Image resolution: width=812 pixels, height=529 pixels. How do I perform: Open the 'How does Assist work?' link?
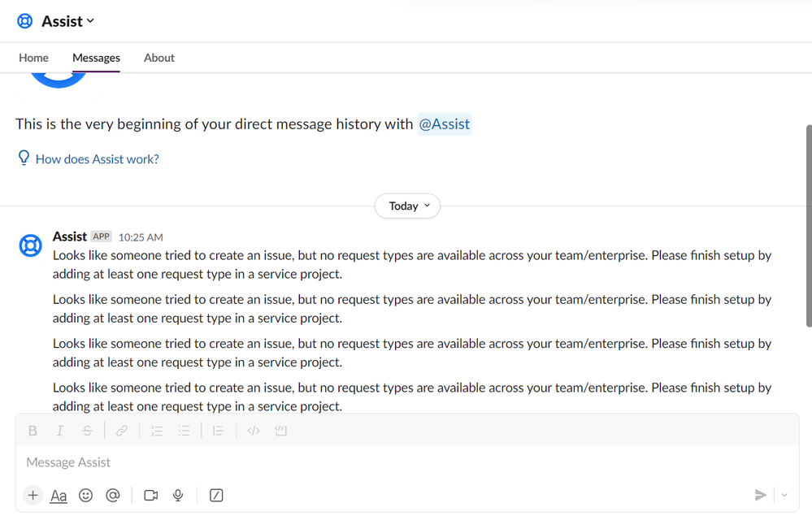pos(98,159)
